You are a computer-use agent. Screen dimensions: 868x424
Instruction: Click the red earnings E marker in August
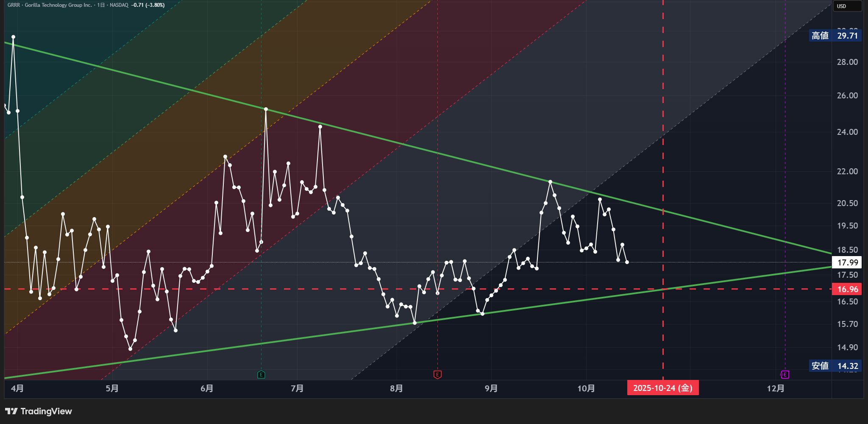437,374
